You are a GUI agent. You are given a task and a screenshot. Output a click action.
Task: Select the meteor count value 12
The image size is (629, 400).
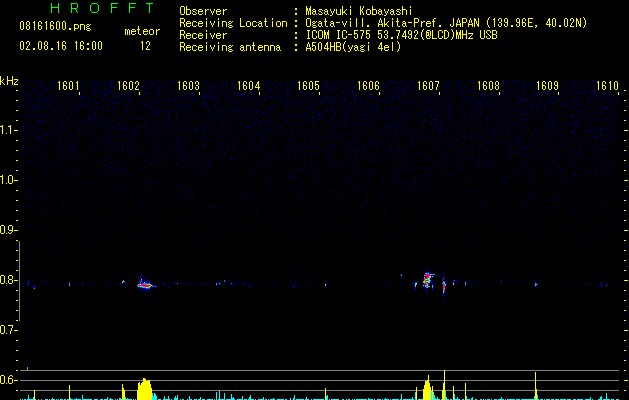pyautogui.click(x=145, y=46)
